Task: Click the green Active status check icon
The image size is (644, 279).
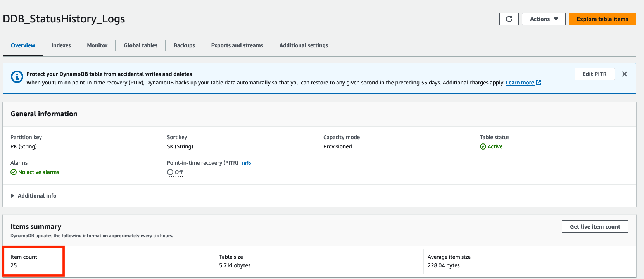Action: click(483, 146)
